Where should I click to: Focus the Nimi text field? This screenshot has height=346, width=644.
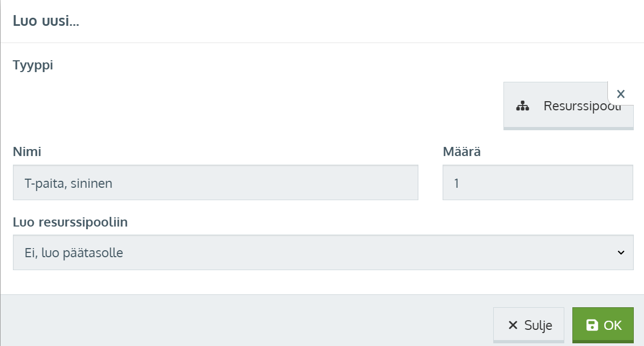pyautogui.click(x=215, y=182)
